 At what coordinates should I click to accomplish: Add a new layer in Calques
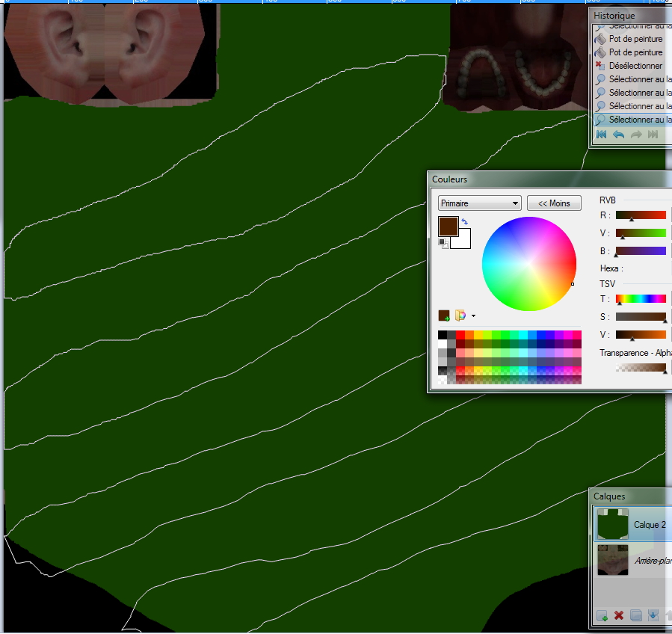pos(602,616)
